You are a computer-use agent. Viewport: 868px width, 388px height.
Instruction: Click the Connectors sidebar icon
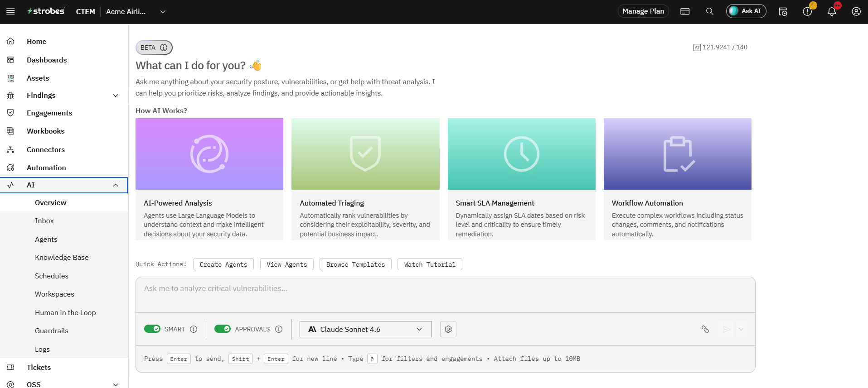[x=10, y=149]
